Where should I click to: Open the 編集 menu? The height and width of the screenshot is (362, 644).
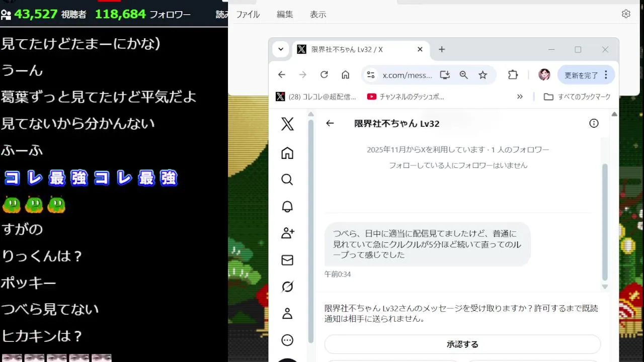(285, 15)
